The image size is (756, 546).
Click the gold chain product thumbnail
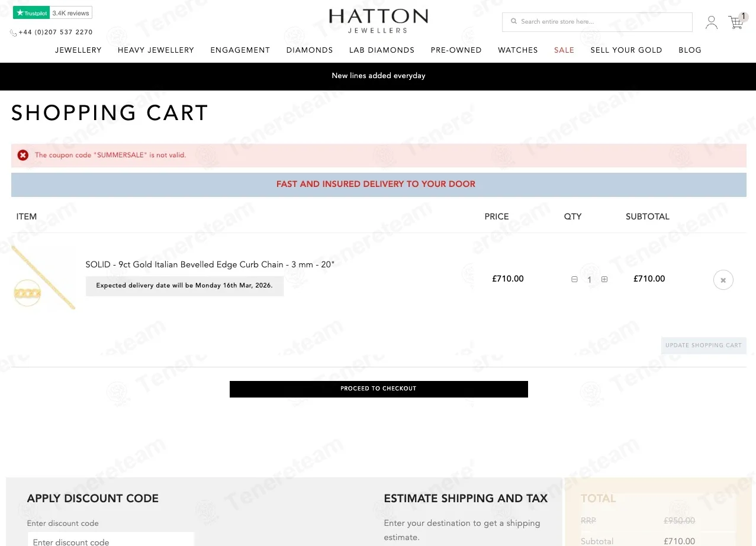click(43, 277)
